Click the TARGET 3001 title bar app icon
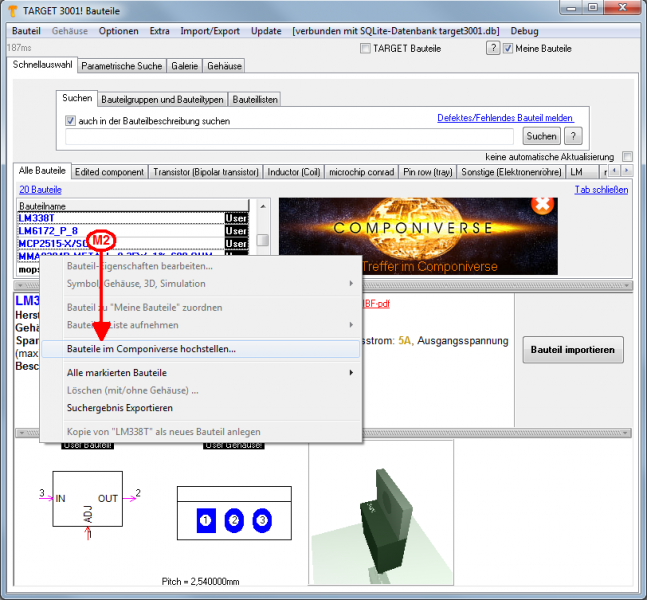Viewport: 647px width, 600px height. click(x=12, y=10)
